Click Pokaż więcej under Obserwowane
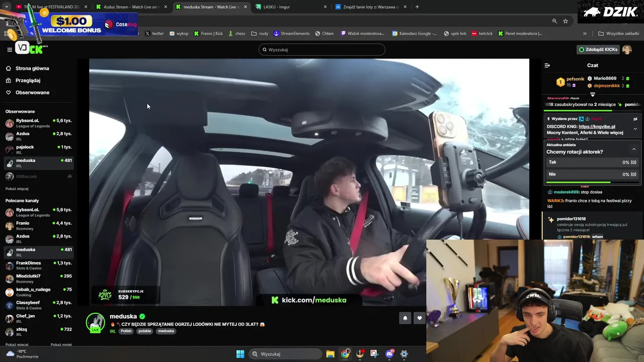Image resolution: width=644 pixels, height=362 pixels. point(17,189)
